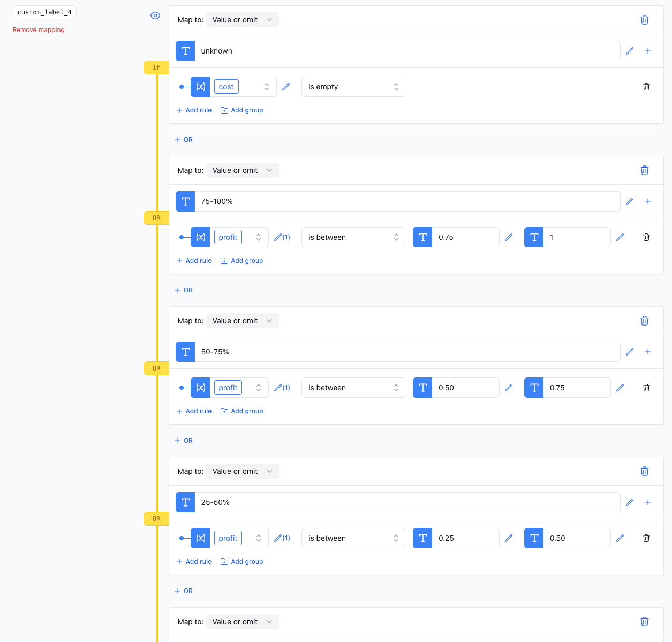Remove the "cost is empty" rule with trash icon
672x642 pixels.
click(x=646, y=86)
